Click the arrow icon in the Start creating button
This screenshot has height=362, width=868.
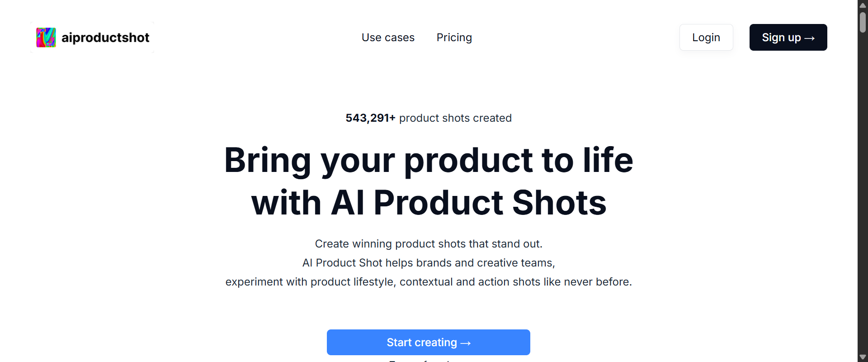coord(467,343)
